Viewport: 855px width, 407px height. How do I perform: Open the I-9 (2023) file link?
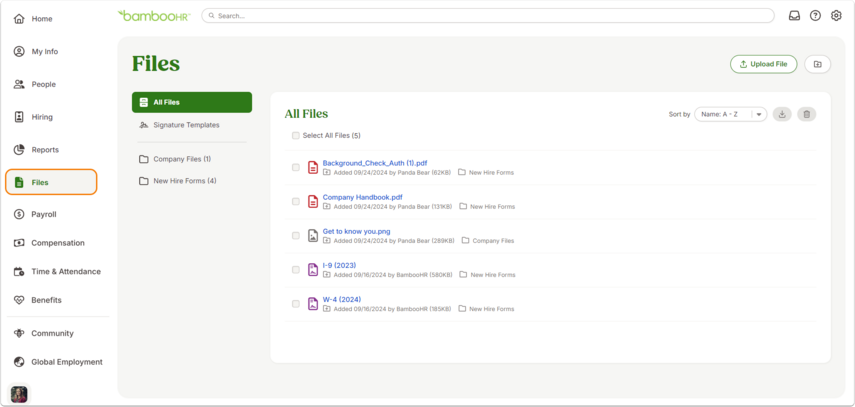tap(339, 265)
